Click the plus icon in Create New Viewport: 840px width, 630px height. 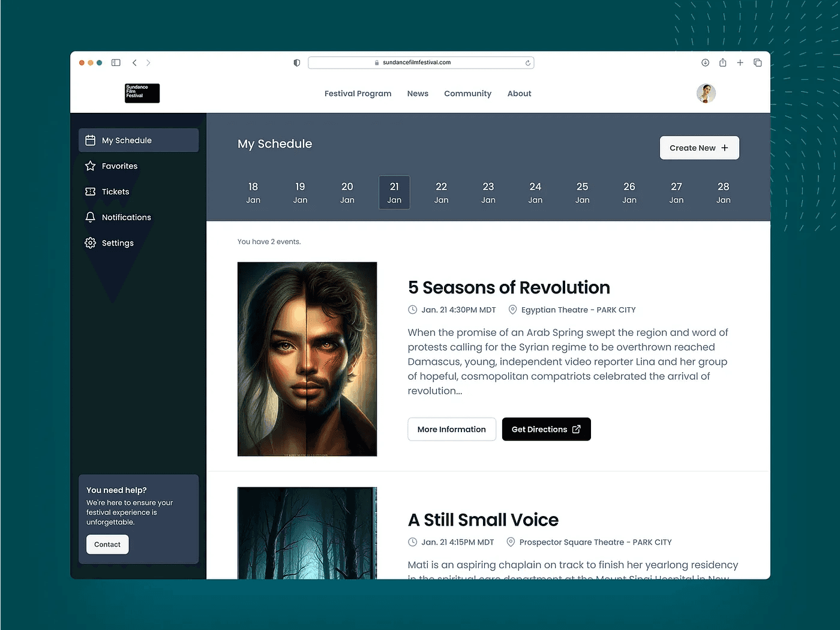[x=725, y=148]
